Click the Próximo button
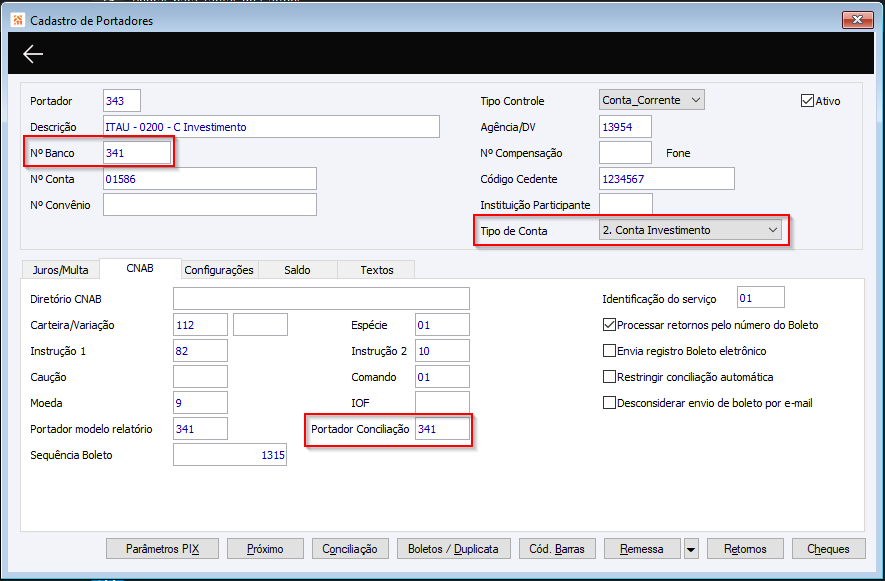The width and height of the screenshot is (885, 581). coord(265,549)
